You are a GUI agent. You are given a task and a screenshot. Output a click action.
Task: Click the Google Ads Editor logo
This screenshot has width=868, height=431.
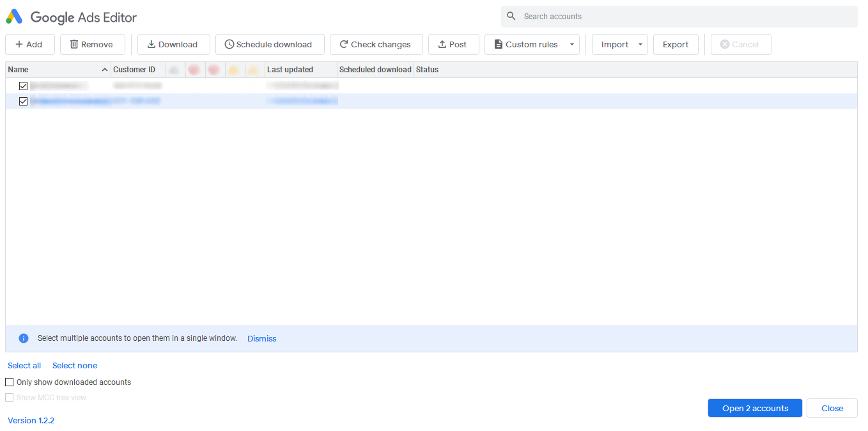(x=14, y=17)
